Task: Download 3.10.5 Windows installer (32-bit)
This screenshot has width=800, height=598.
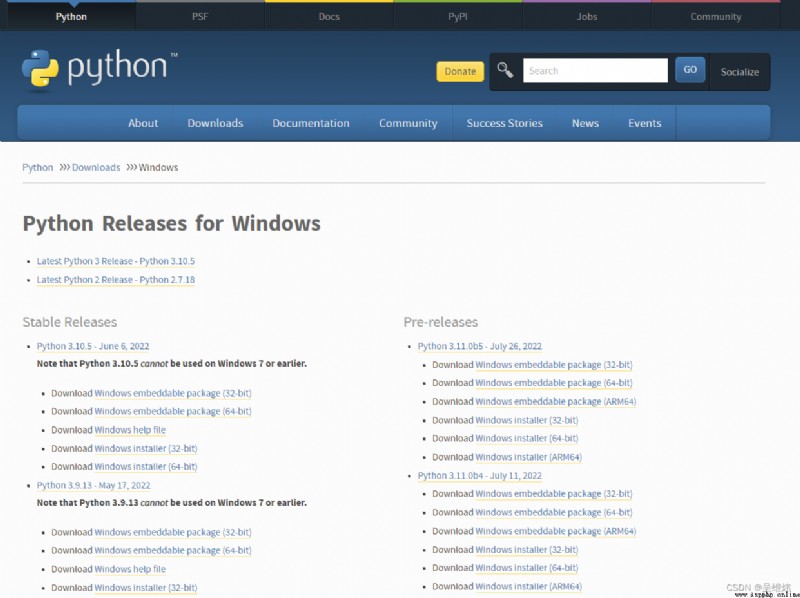Action: [146, 448]
